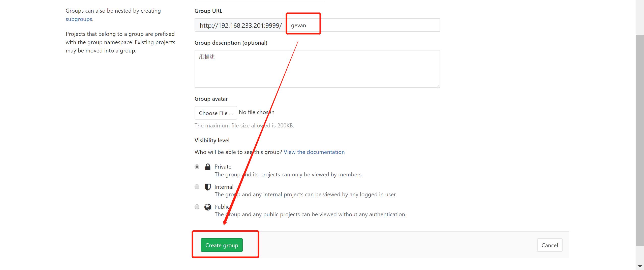Grab the description box resize handle
Viewport: 644px width, 270px height.
pos(438,86)
